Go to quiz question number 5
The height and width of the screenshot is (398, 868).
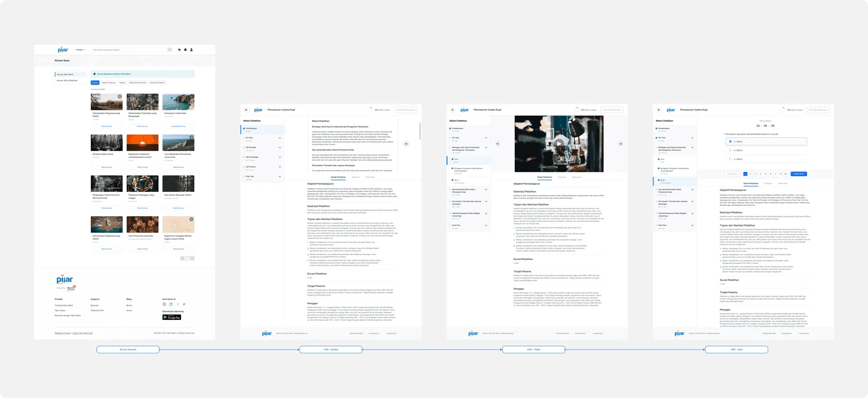765,174
